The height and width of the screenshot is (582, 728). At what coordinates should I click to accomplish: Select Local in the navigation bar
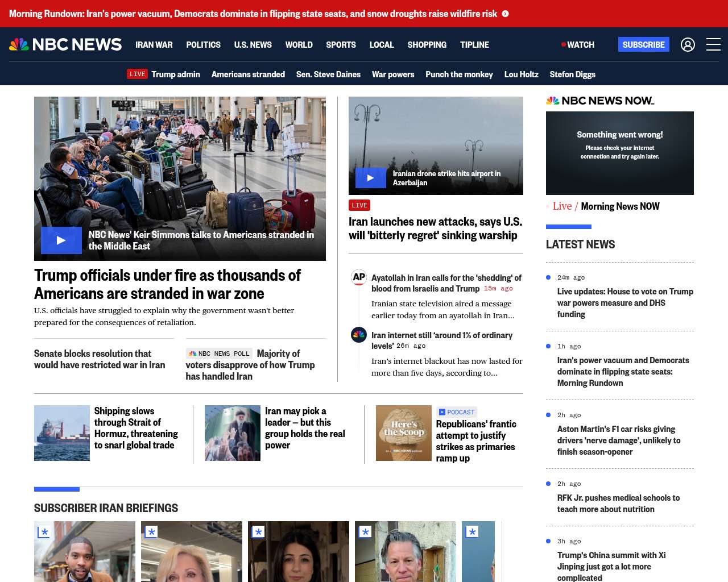tap(382, 44)
